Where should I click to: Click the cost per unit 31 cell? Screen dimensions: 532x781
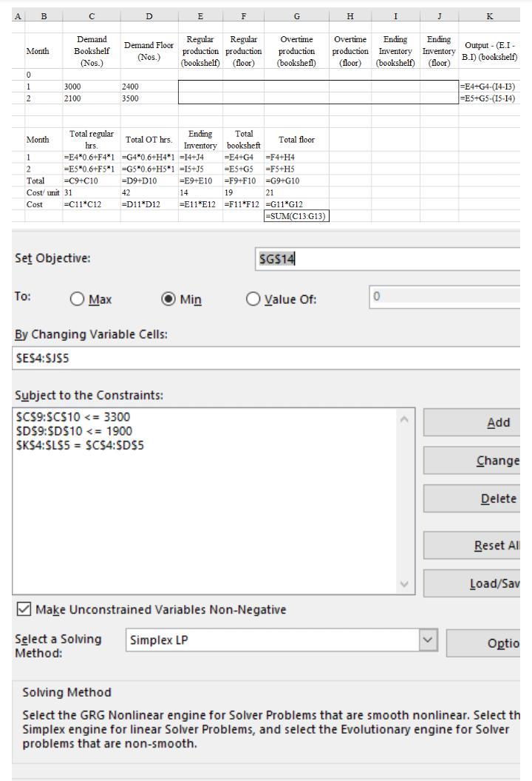pyautogui.click(x=92, y=192)
